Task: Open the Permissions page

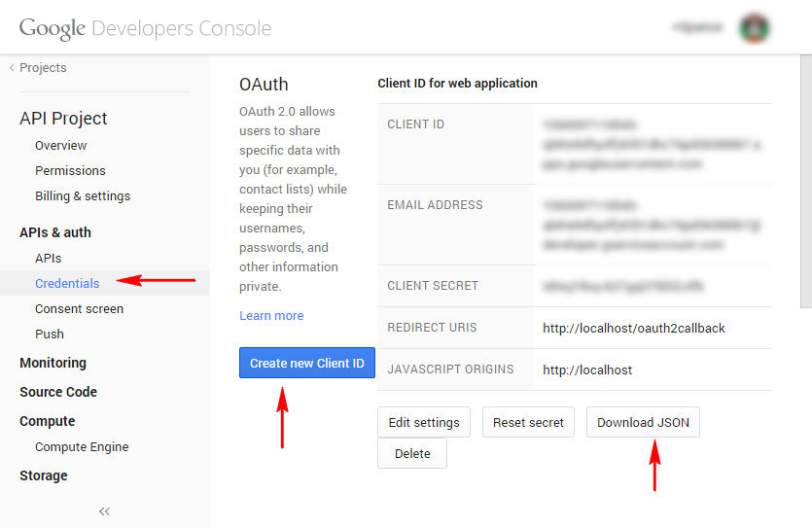Action: coord(70,171)
